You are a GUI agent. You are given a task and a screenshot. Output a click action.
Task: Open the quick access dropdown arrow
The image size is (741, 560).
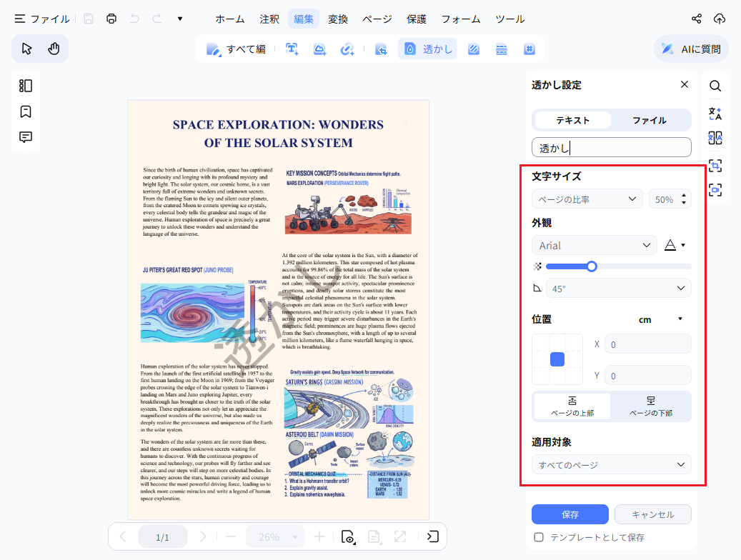pos(180,19)
